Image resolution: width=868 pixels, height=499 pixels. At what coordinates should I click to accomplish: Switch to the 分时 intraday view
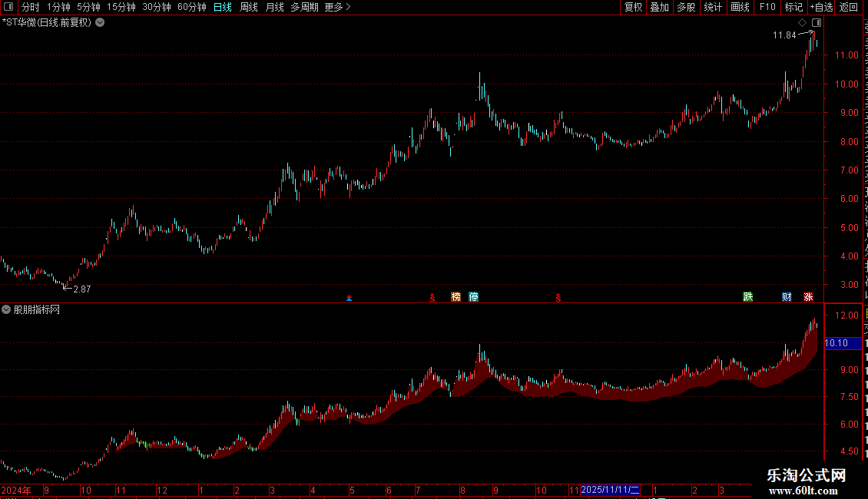point(31,7)
